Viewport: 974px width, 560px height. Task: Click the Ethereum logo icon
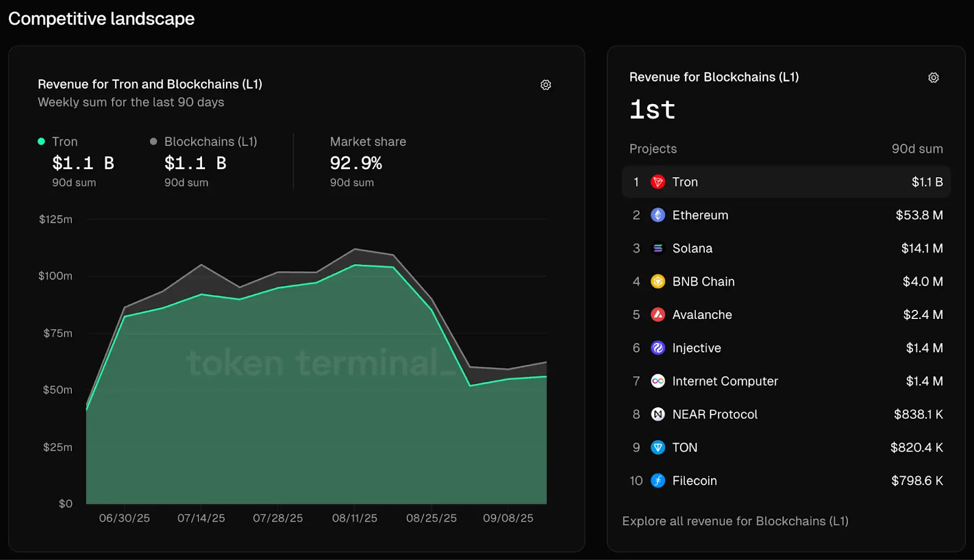[657, 215]
